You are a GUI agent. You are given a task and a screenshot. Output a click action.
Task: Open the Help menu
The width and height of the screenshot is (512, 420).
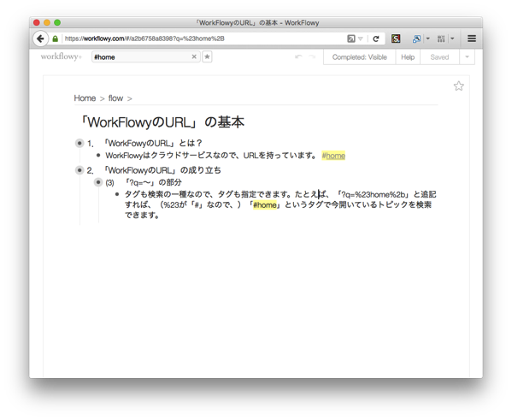point(408,57)
